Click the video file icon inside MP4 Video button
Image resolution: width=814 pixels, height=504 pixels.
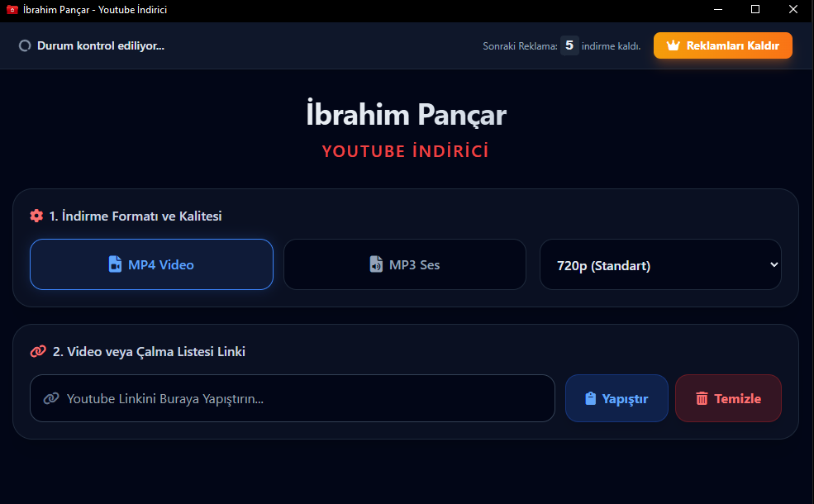[116, 264]
